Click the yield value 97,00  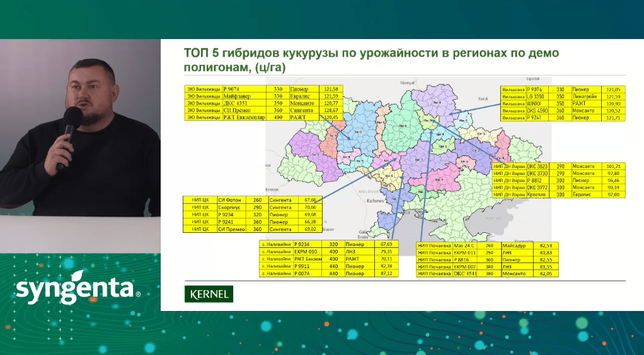[x=612, y=194]
